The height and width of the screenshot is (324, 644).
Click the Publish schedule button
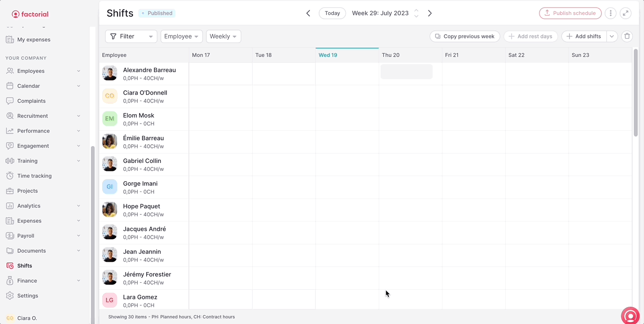tap(570, 13)
